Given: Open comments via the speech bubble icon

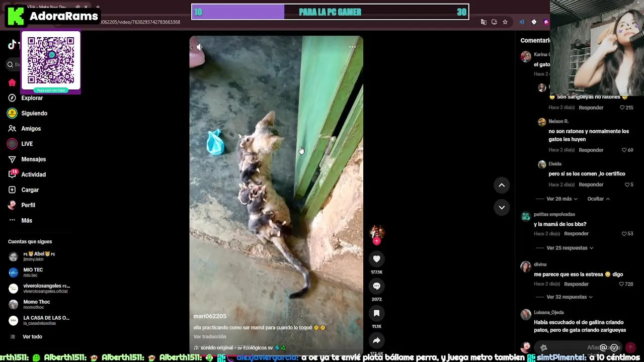Looking at the screenshot, I should (x=376, y=286).
